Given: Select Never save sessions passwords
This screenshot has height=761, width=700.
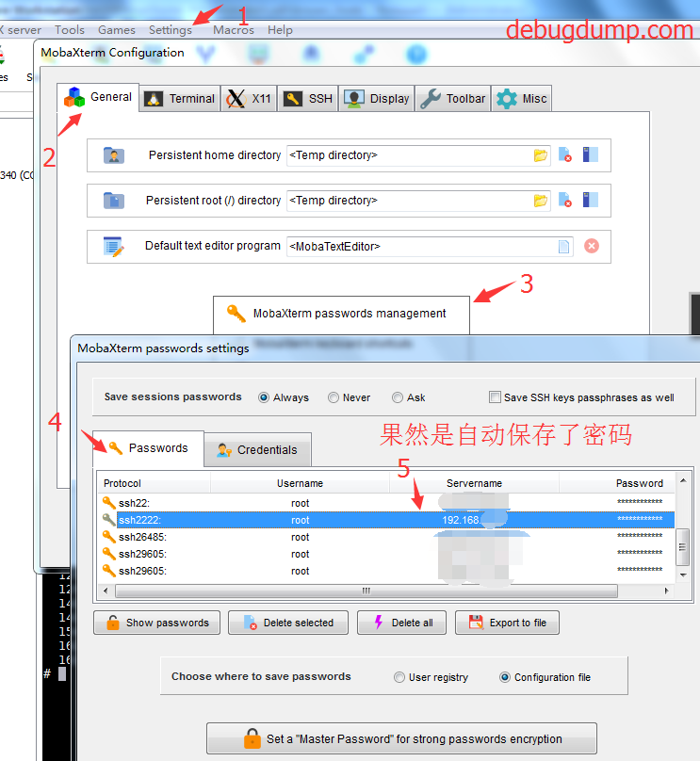Looking at the screenshot, I should coord(333,397).
